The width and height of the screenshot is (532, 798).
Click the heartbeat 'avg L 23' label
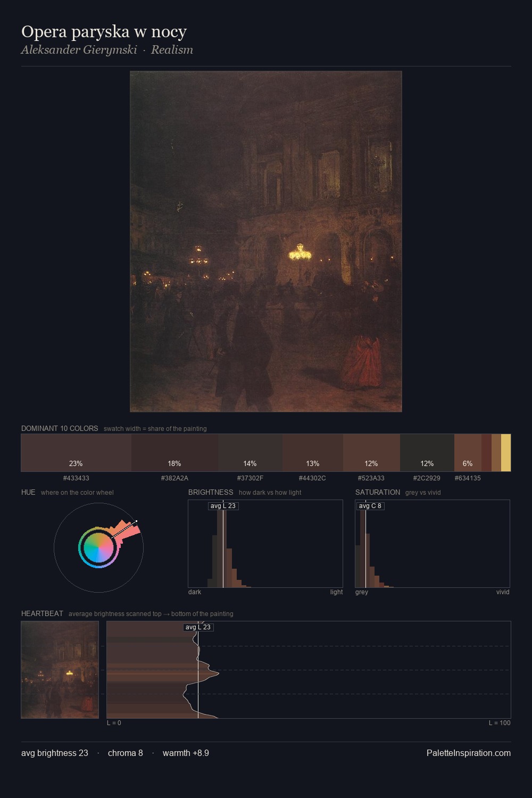click(198, 627)
